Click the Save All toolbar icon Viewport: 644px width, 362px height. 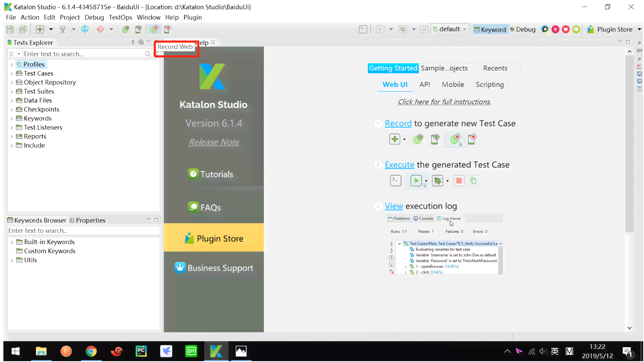point(23,29)
